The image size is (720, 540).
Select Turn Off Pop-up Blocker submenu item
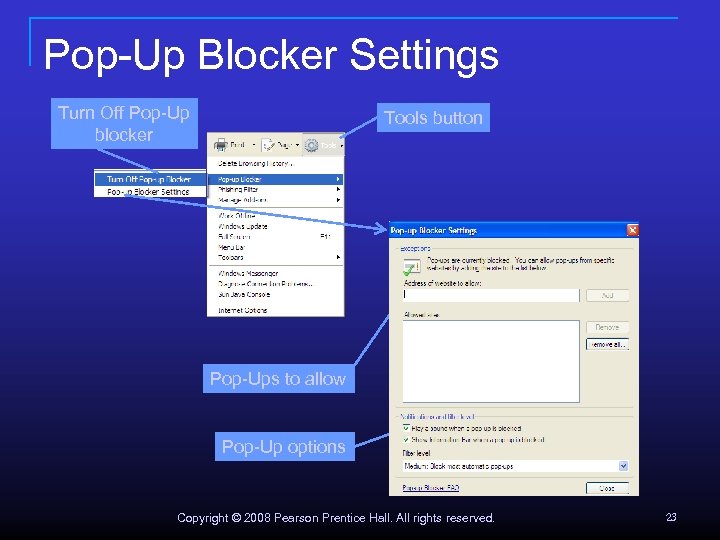(x=150, y=179)
